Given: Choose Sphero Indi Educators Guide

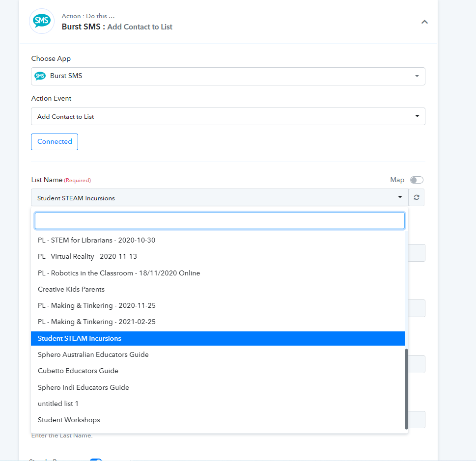Looking at the screenshot, I should pos(218,387).
